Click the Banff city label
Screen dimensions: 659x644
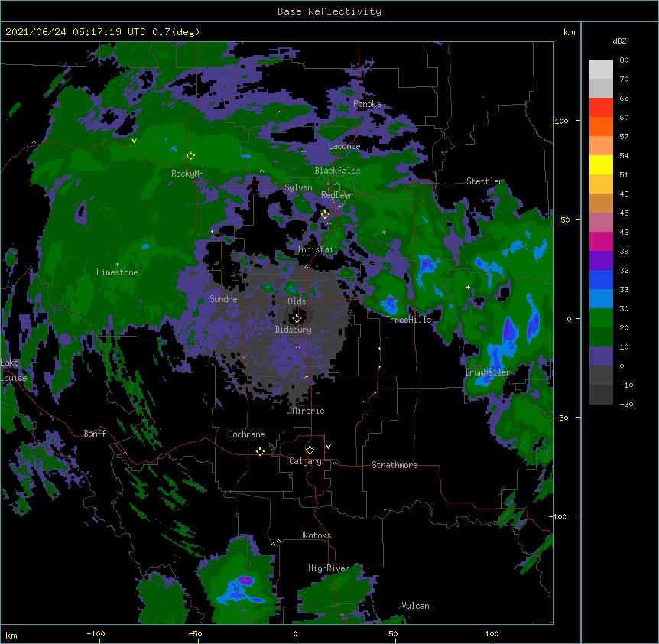[x=95, y=434]
